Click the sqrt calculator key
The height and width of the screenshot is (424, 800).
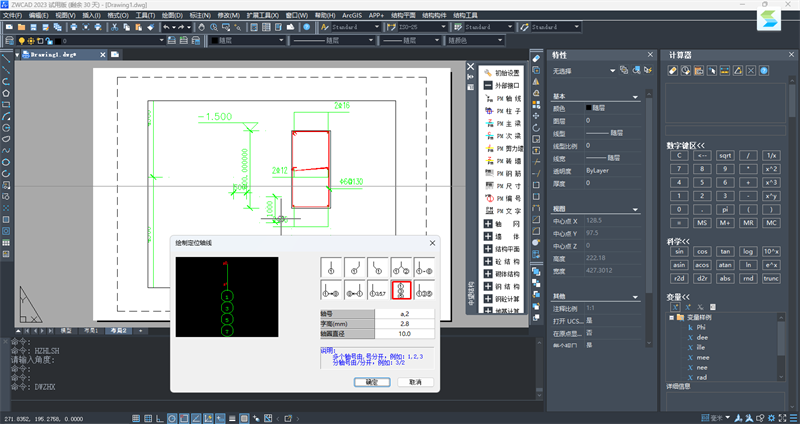pyautogui.click(x=725, y=155)
